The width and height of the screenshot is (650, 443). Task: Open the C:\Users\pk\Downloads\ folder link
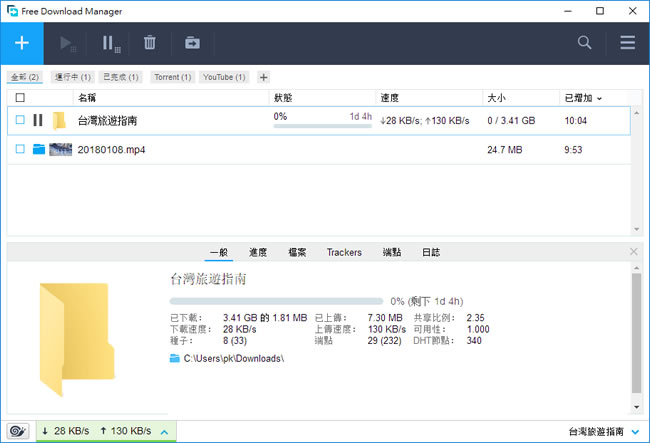tap(227, 357)
